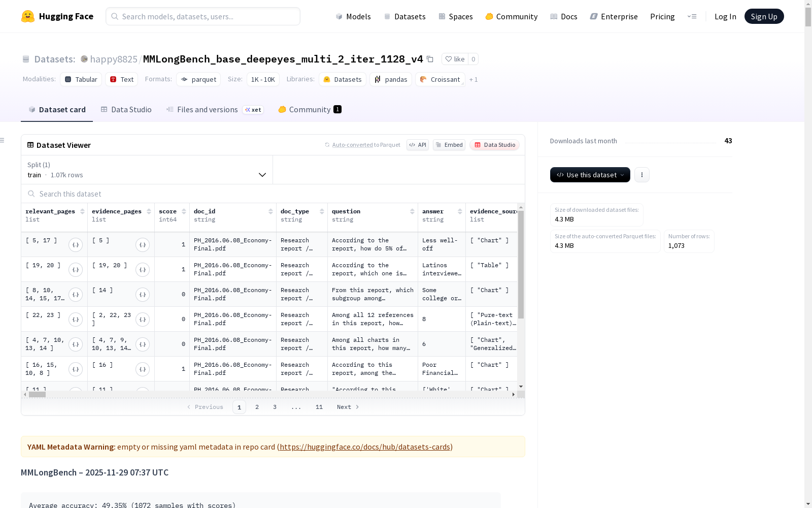Switch to the Dataset card tab
This screenshot has width=812, height=508.
coord(57,110)
